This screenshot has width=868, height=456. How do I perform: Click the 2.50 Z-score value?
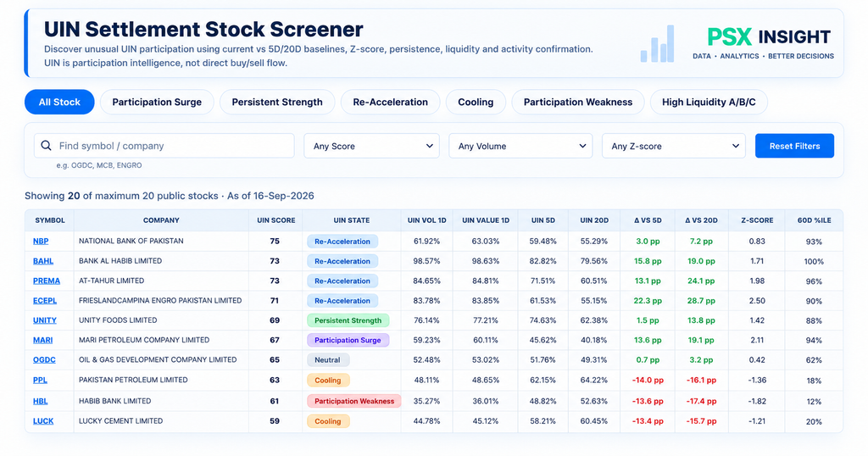point(757,301)
